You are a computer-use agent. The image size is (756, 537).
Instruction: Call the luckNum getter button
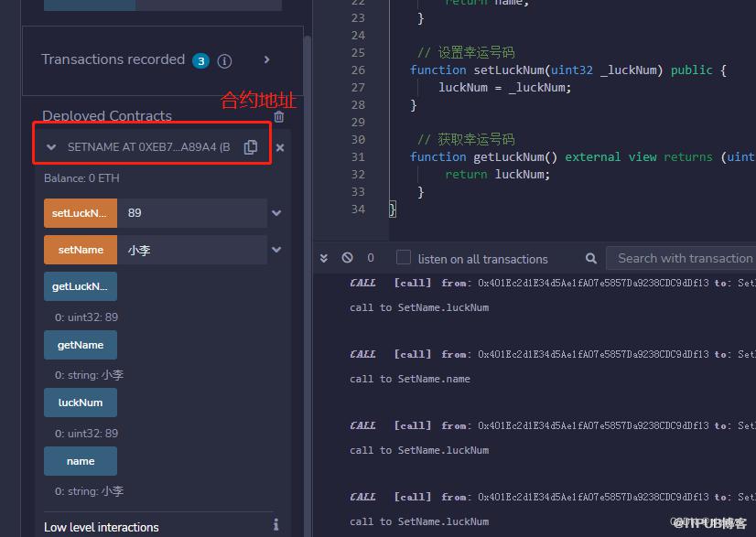click(81, 403)
